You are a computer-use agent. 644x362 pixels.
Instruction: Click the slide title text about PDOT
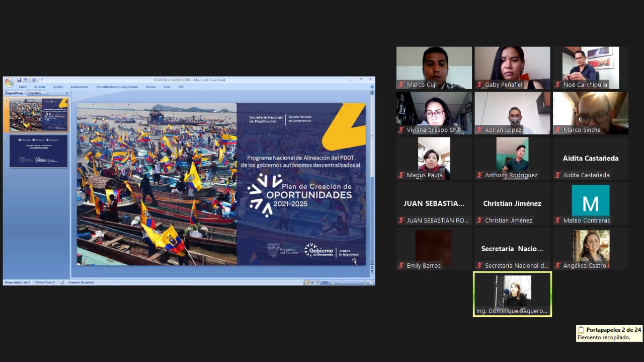300,161
